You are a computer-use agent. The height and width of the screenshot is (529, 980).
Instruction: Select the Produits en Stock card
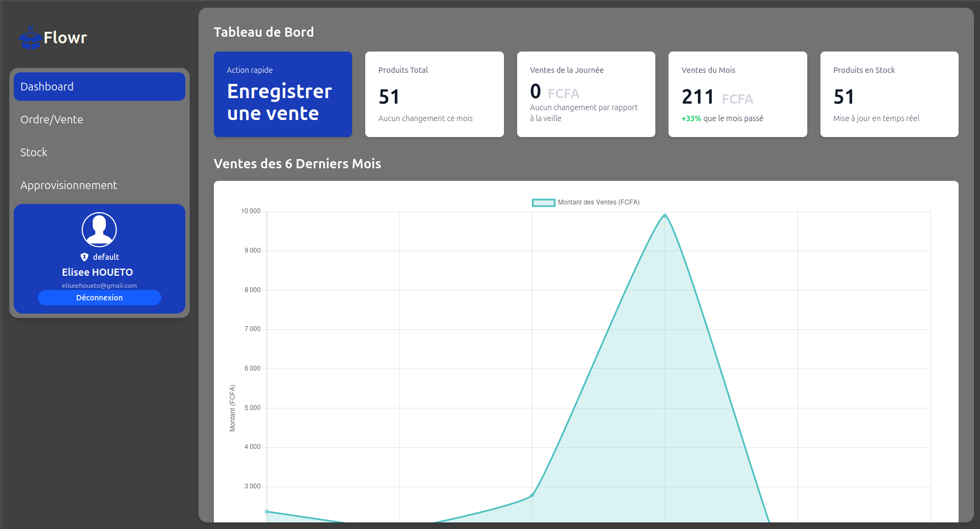(x=889, y=94)
